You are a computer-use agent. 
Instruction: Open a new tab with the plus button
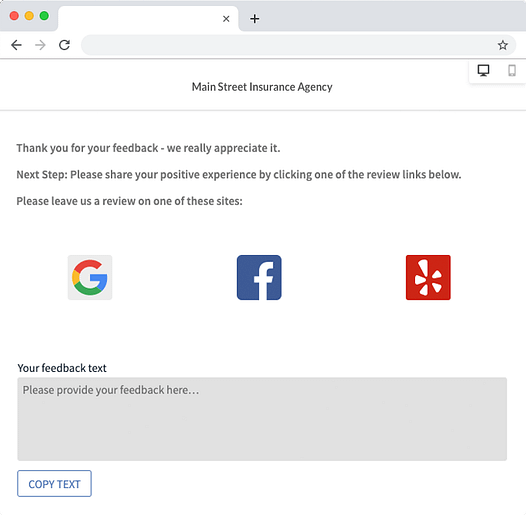click(255, 19)
